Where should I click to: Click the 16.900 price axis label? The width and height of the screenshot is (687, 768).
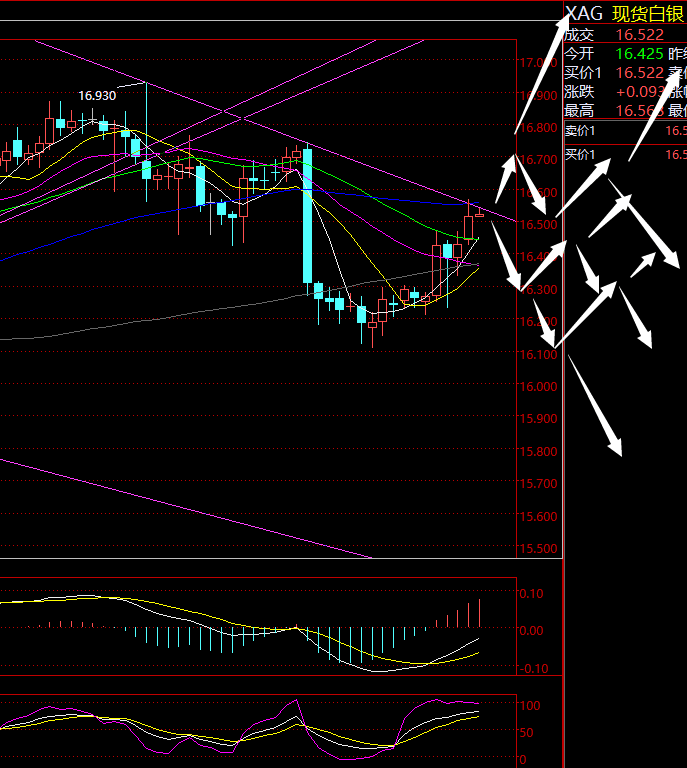(538, 95)
